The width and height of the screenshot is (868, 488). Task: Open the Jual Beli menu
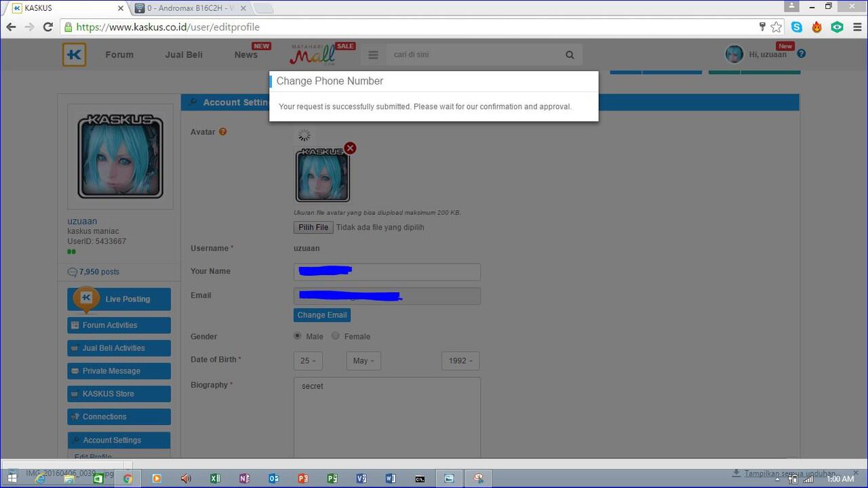184,55
